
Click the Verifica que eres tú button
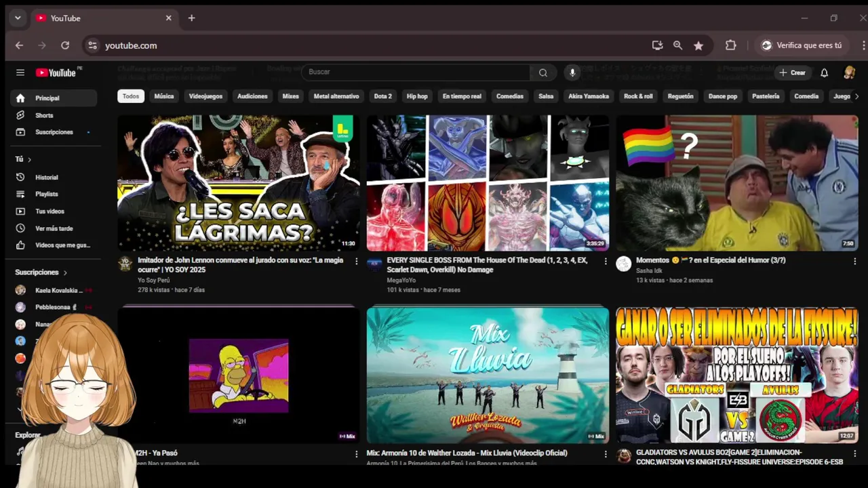(802, 45)
